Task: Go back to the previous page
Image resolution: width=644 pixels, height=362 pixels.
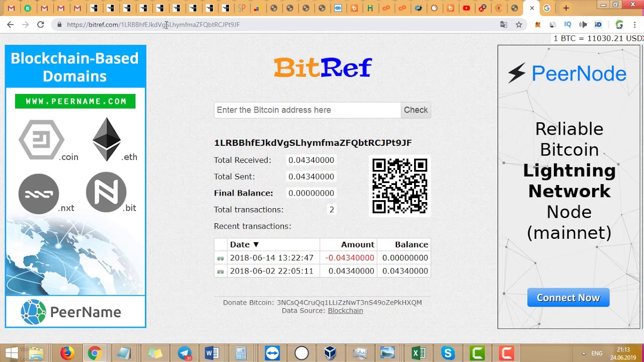Action: point(10,24)
